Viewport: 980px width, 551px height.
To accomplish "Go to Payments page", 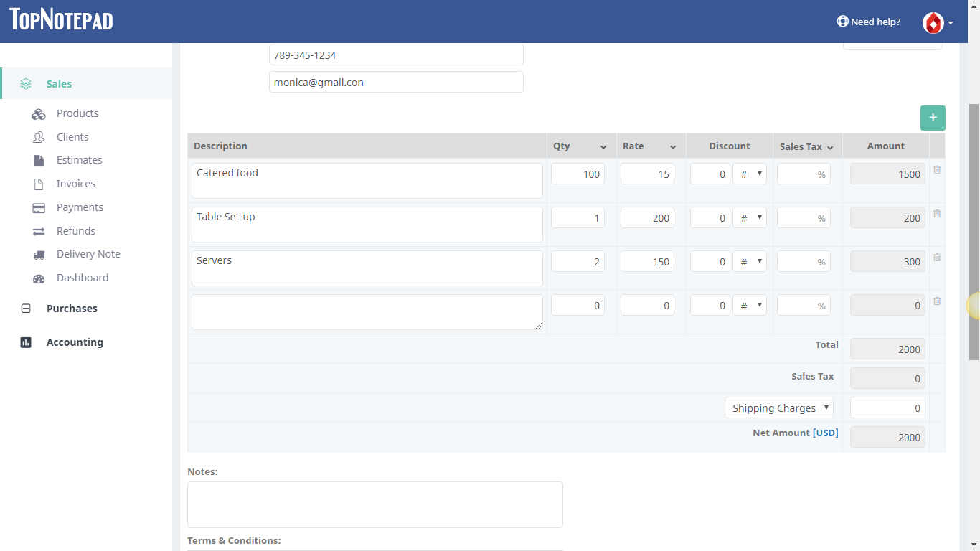I will click(x=80, y=207).
